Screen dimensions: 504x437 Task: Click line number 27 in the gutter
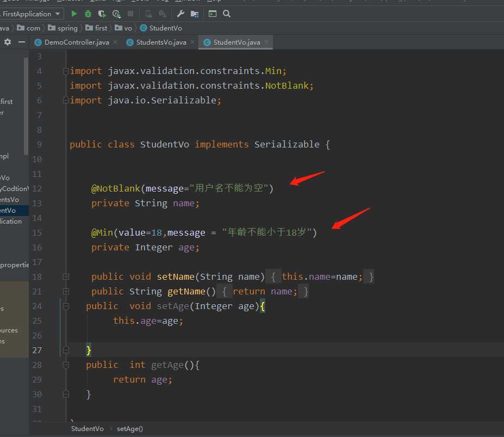click(x=37, y=350)
